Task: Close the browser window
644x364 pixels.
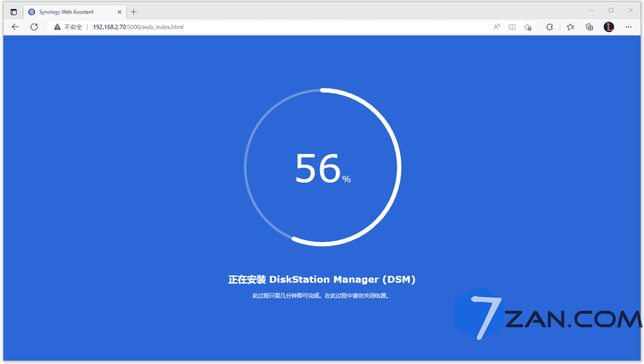Action: 630,11
